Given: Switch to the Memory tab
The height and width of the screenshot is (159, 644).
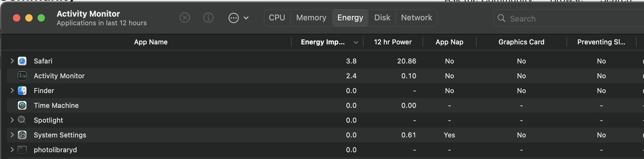Looking at the screenshot, I should pos(311,18).
